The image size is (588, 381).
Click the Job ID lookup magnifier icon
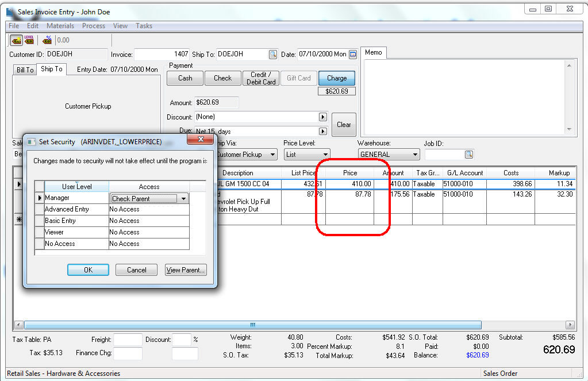point(469,155)
